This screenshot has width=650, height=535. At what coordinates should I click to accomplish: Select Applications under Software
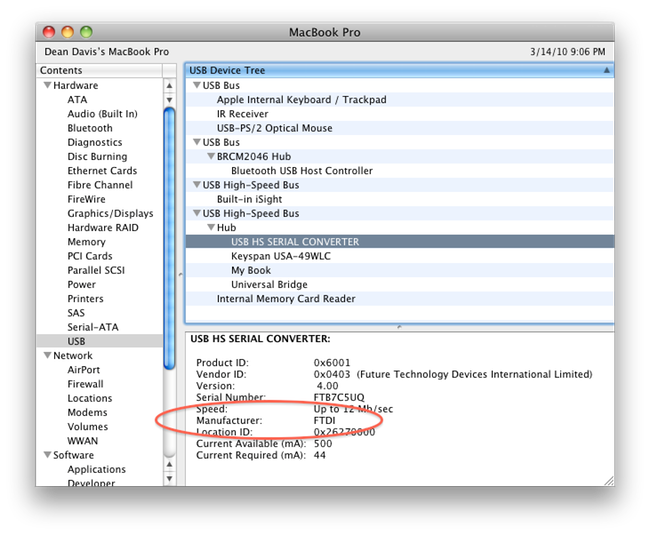97,470
